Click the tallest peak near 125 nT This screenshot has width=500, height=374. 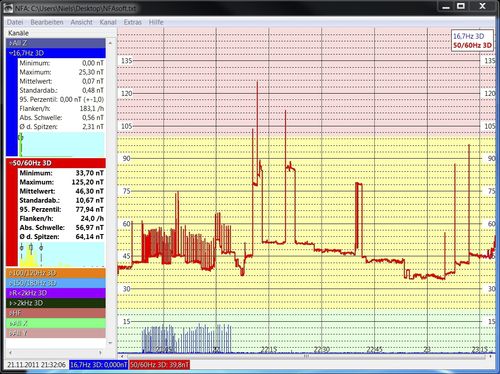257,81
